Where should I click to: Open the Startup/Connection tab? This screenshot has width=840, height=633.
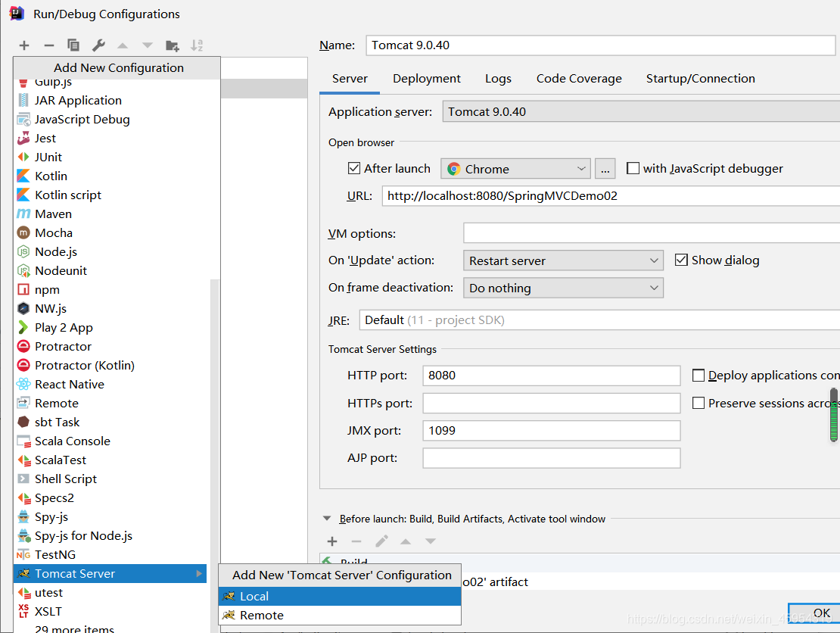700,79
